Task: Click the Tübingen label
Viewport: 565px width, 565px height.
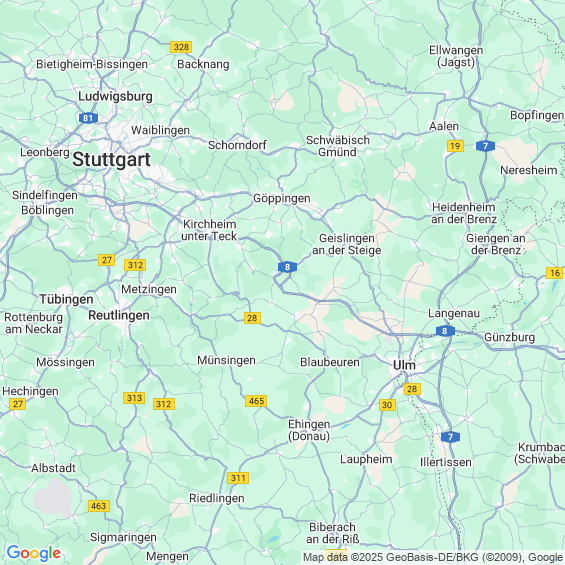Action: [x=66, y=299]
